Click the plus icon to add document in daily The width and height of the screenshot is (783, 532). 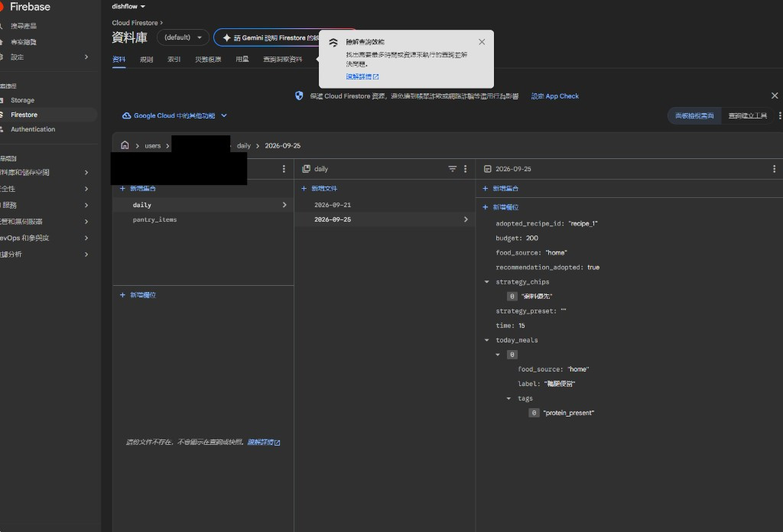[x=304, y=189]
